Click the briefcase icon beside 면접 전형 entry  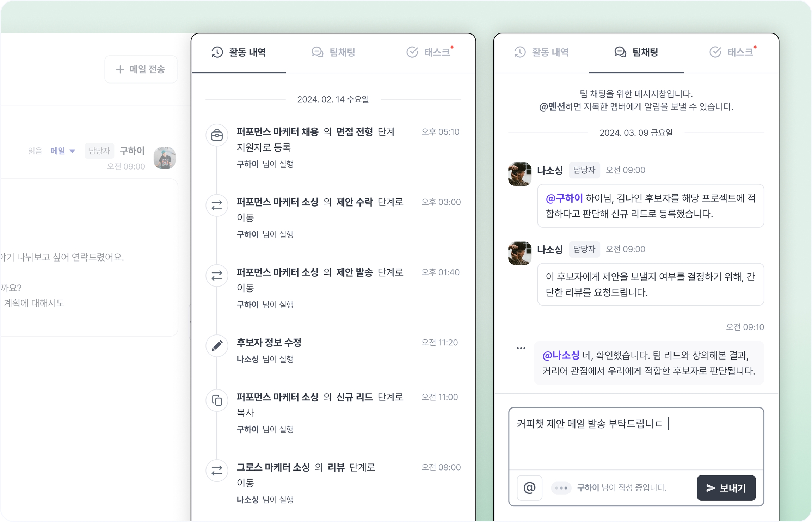(x=217, y=135)
